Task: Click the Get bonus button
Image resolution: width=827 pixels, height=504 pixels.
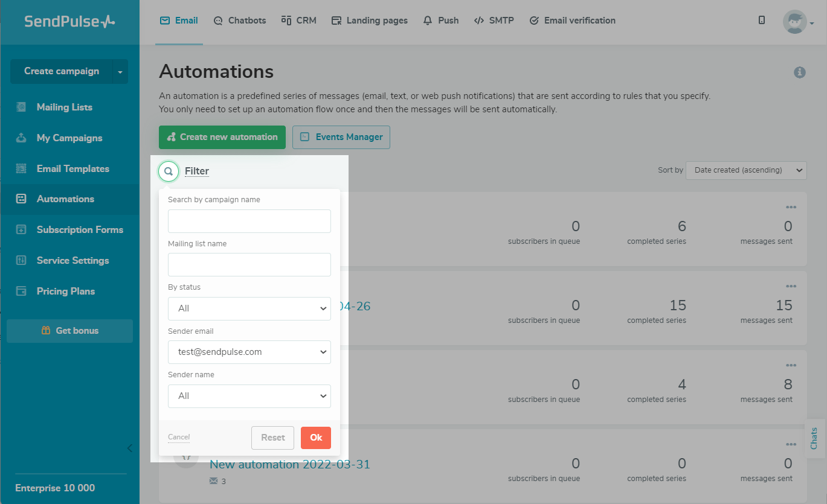Action: (x=69, y=331)
